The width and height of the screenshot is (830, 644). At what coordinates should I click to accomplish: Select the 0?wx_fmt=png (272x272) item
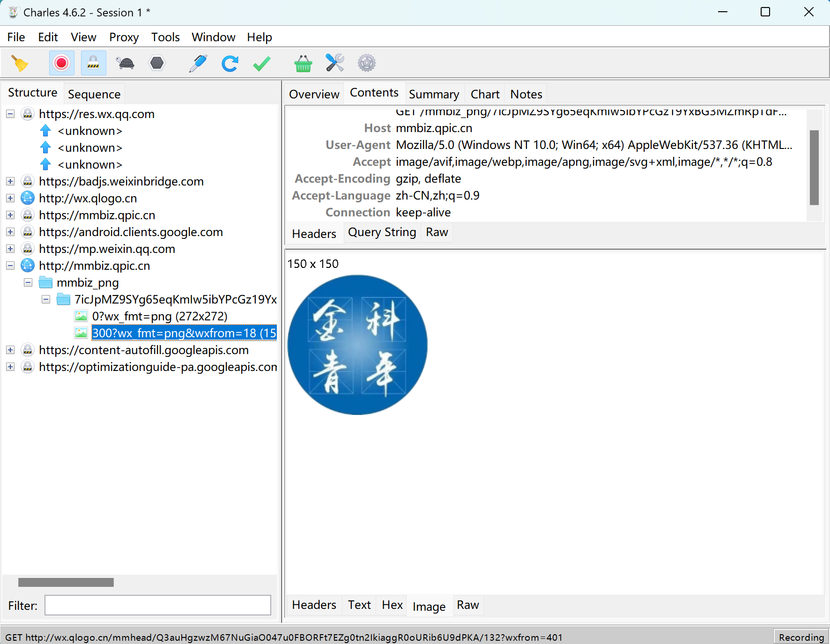(160, 316)
